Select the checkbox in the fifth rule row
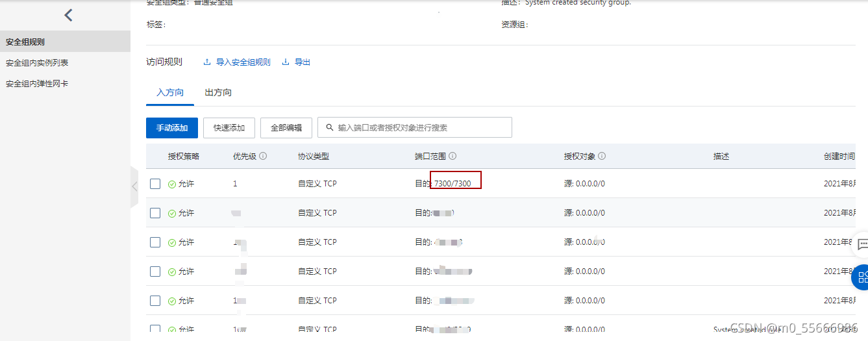 click(155, 301)
